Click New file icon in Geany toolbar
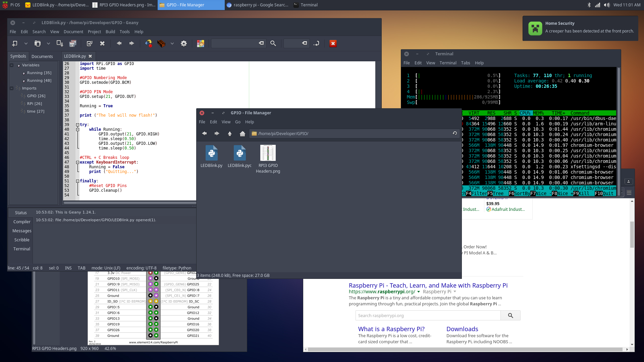Screen dimensions: 644x362 pos(15,44)
